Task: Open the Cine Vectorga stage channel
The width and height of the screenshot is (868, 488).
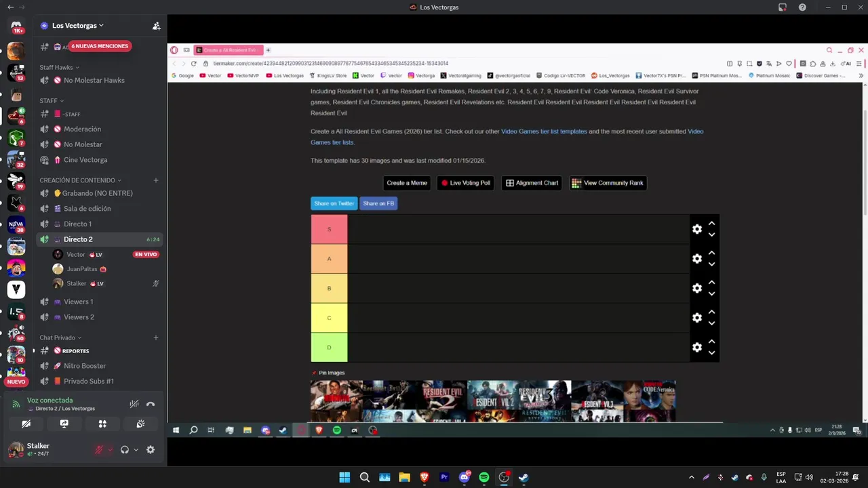Action: [100, 160]
